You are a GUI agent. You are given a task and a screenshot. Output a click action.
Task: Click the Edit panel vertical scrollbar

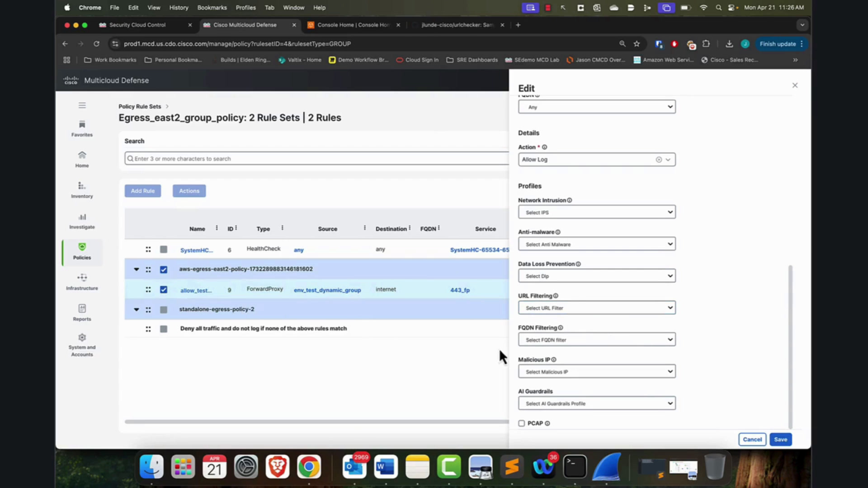pos(790,347)
